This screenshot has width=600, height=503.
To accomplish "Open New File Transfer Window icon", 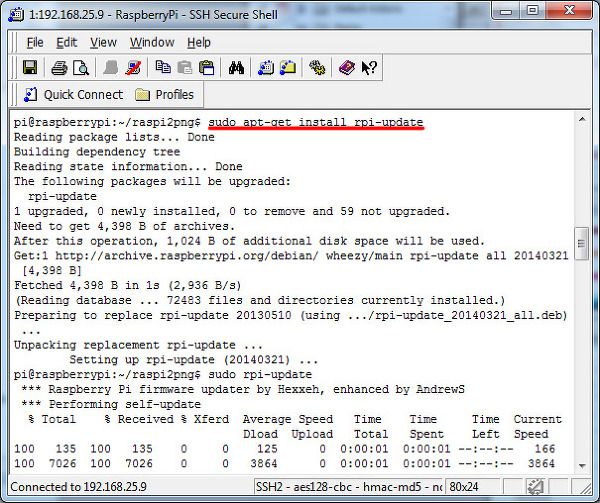I will pos(288,67).
